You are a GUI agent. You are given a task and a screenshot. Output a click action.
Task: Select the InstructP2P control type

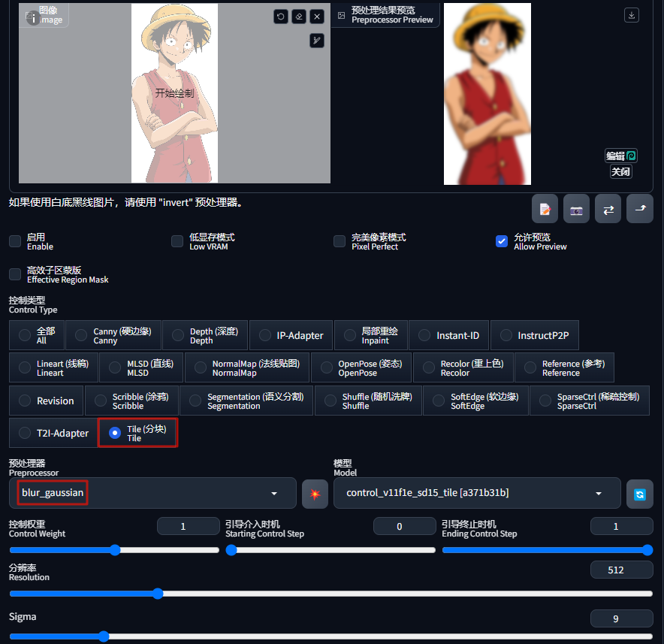tap(534, 335)
